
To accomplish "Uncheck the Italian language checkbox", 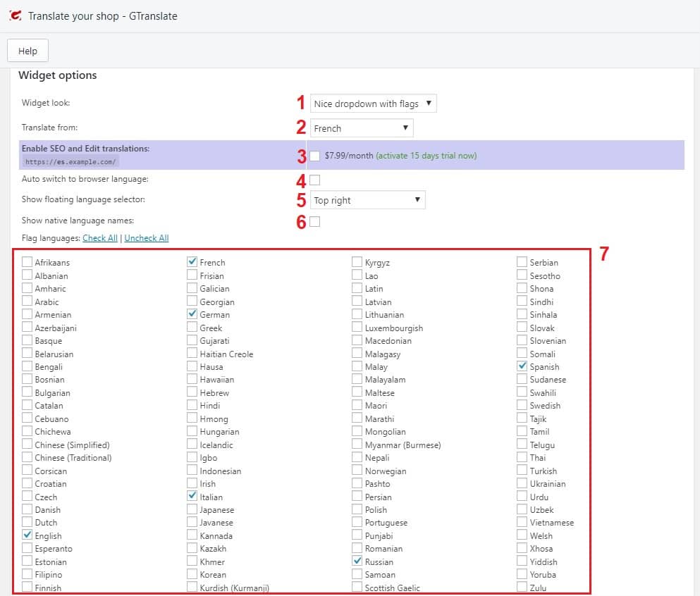I will coord(192,497).
